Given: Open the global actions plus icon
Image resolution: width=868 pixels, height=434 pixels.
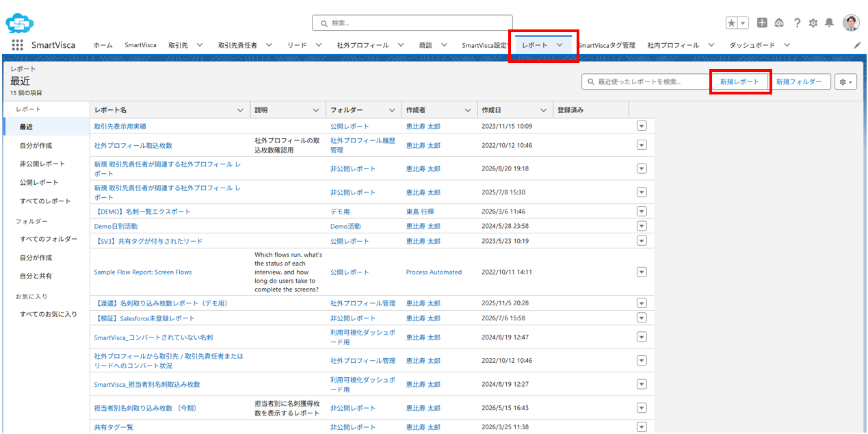Looking at the screenshot, I should pos(763,23).
